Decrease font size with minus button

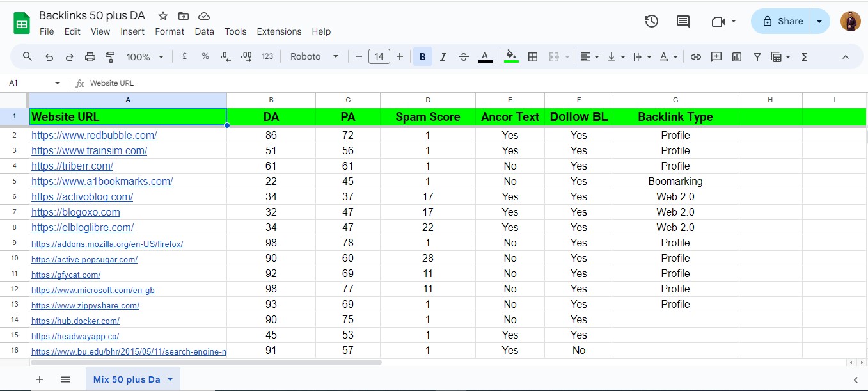click(359, 56)
